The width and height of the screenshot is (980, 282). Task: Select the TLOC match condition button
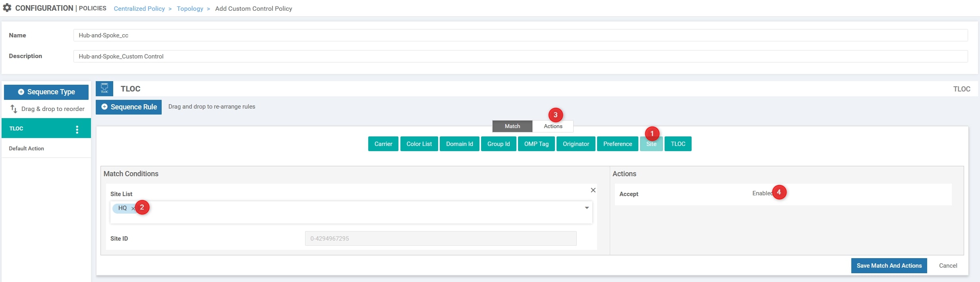678,144
